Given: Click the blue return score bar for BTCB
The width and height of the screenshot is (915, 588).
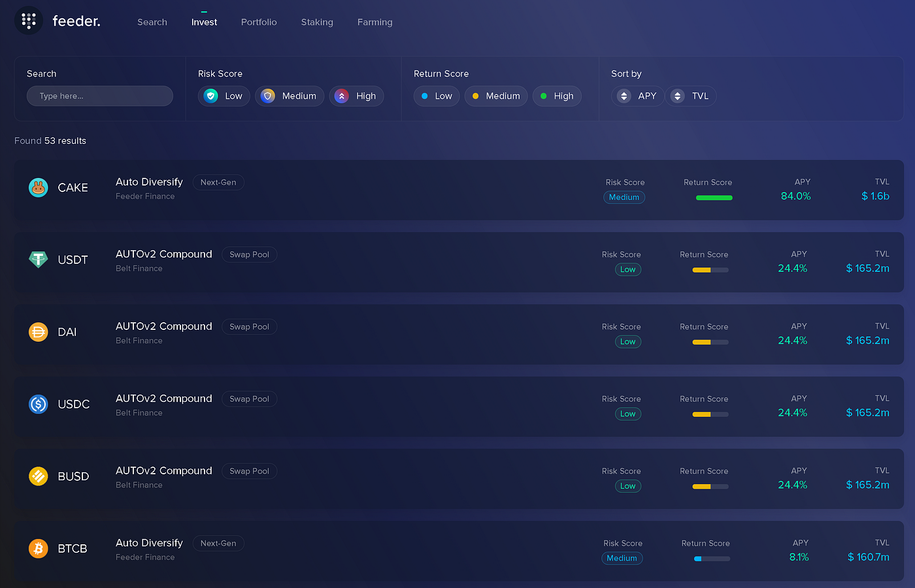Looking at the screenshot, I should coord(712,559).
